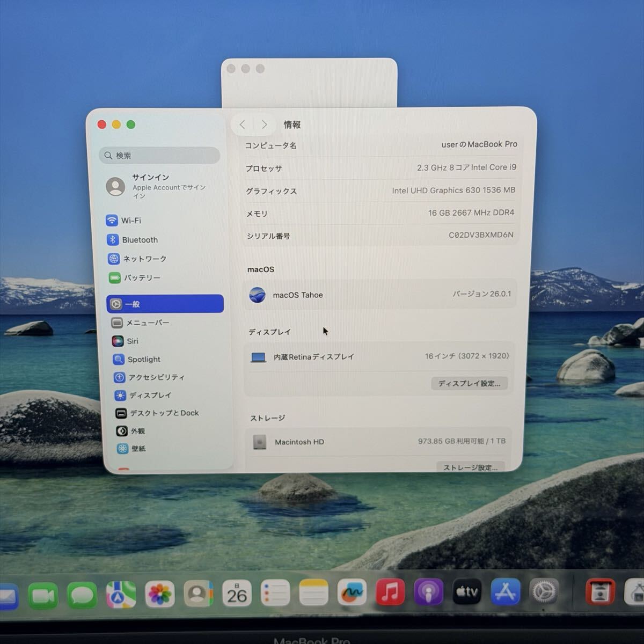
Task: Select 一般 in the sidebar
Action: (165, 304)
